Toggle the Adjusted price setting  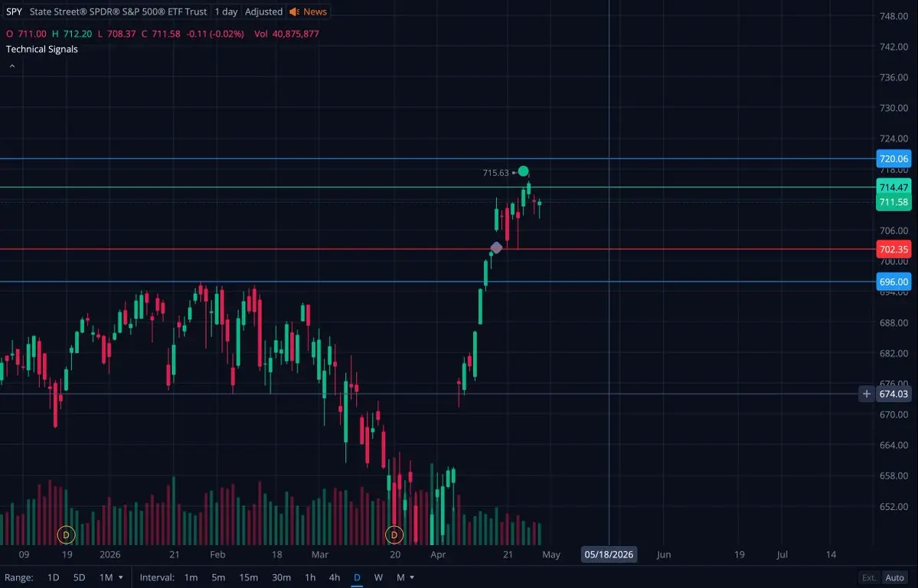click(263, 11)
